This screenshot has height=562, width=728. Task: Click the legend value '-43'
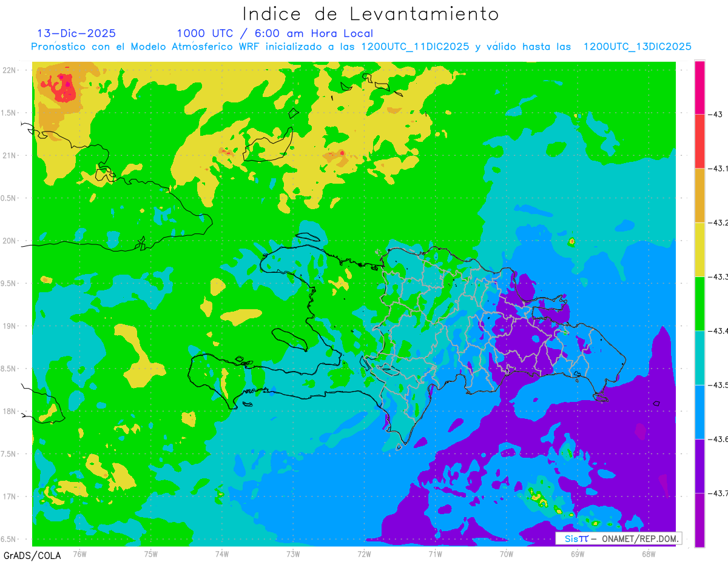716,115
